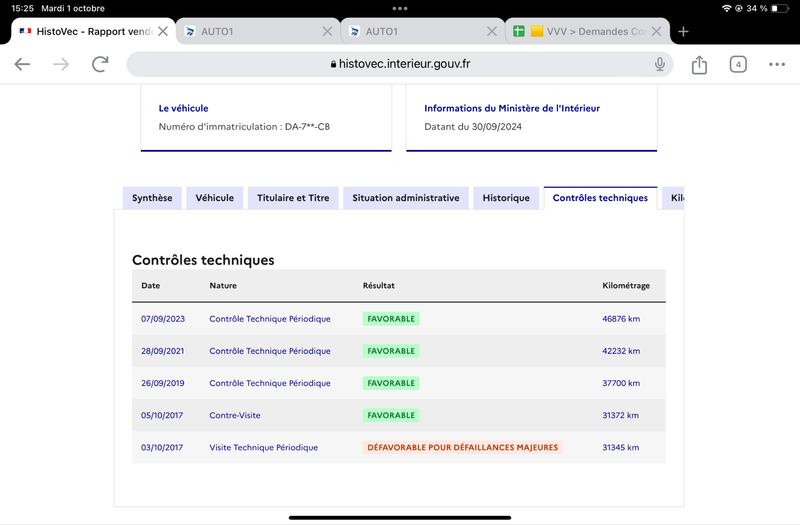The height and width of the screenshot is (525, 800).
Task: Click date 03/10/2017 in the table
Action: [162, 447]
